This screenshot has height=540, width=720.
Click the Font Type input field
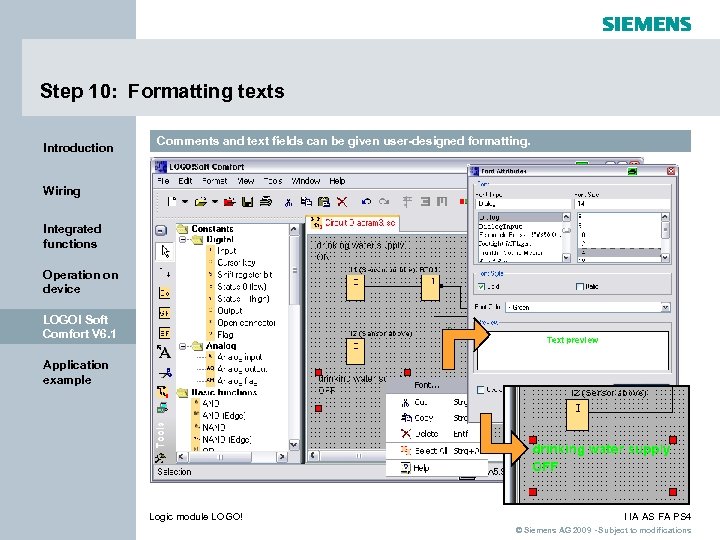pos(523,203)
